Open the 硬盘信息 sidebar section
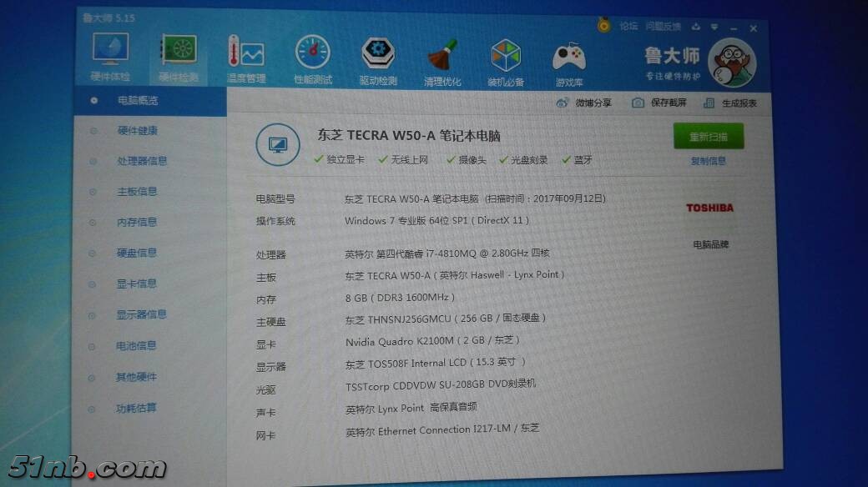Image resolution: width=868 pixels, height=487 pixels. (136, 253)
